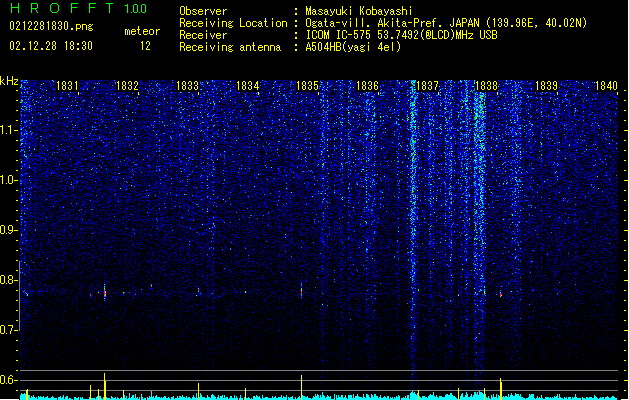The width and height of the screenshot is (629, 400).
Task: Click the HROFFT title text
Action: (62, 8)
